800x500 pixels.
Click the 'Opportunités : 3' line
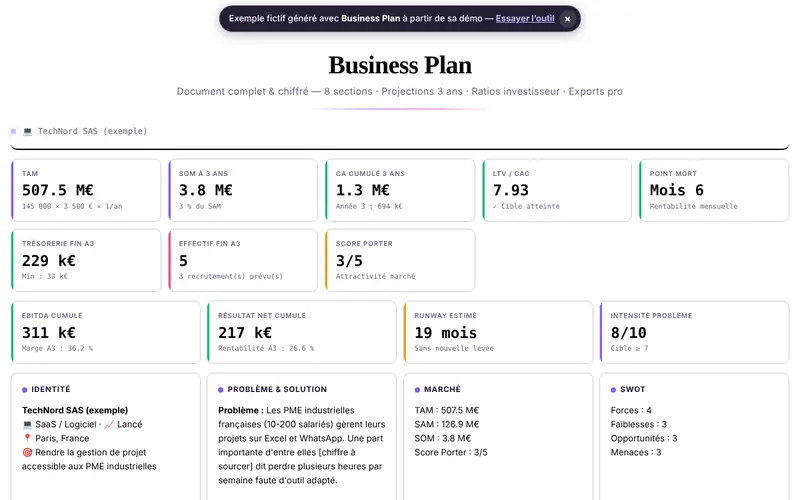(643, 438)
